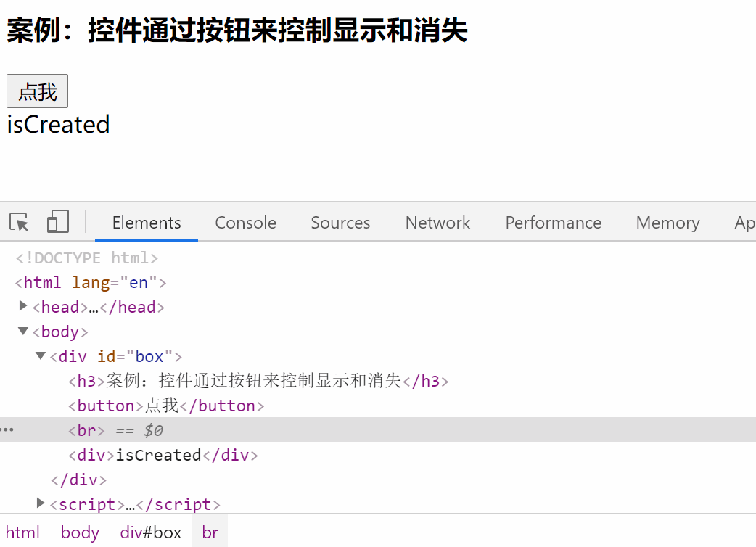The width and height of the screenshot is (756, 547).
Task: Click the three-dot icon beside the br row
Action: point(7,429)
